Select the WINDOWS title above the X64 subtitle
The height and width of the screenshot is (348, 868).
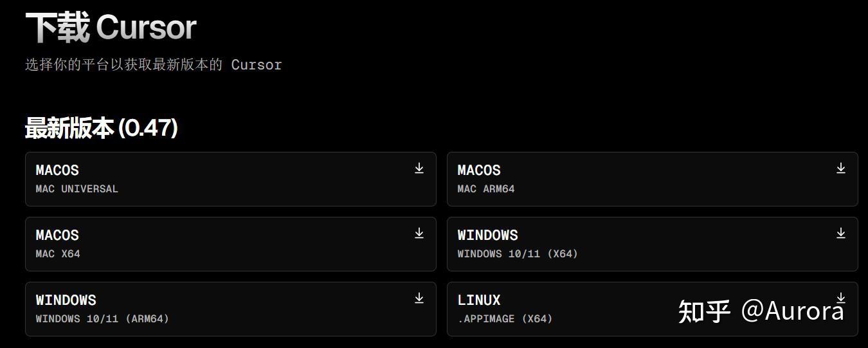point(487,235)
